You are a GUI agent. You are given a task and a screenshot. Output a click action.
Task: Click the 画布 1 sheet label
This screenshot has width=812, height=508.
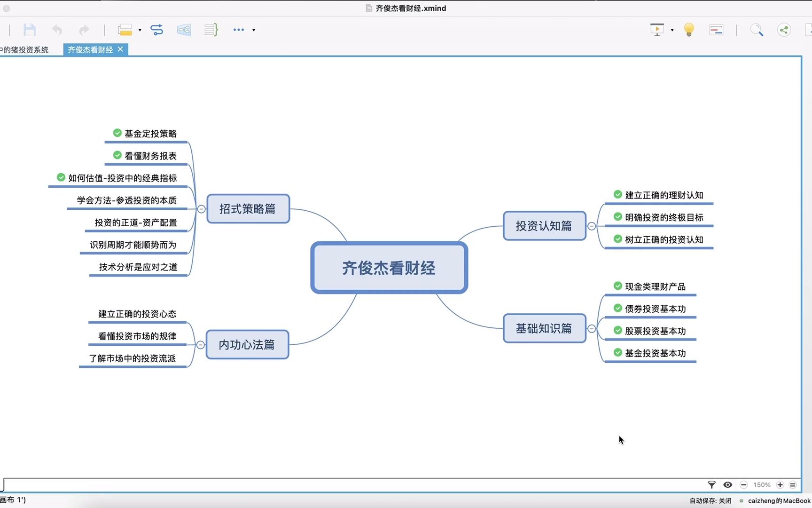coord(13,500)
